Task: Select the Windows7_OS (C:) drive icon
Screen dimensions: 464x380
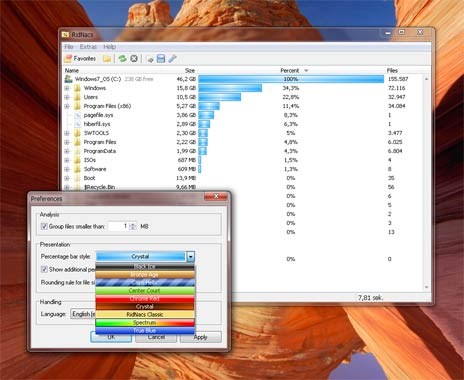Action: pos(69,79)
